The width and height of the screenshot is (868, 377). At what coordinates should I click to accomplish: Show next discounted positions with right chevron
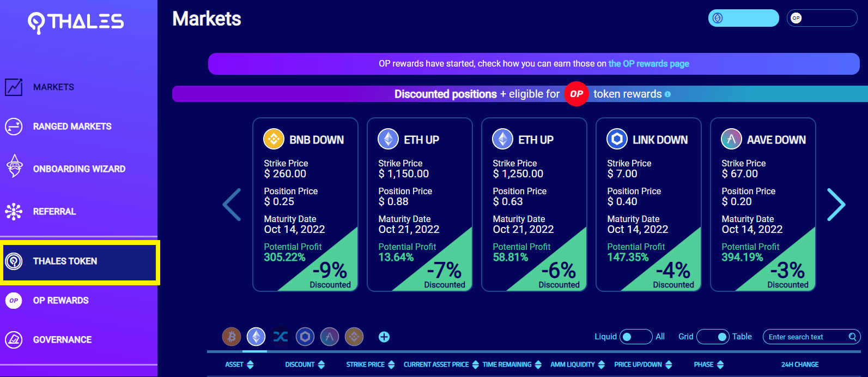[x=836, y=205]
